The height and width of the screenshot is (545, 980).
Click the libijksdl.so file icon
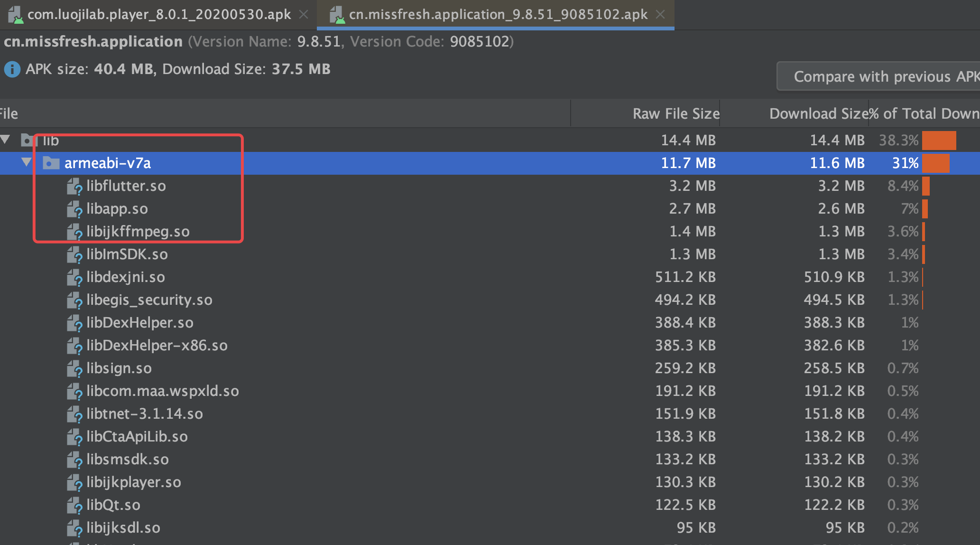coord(74,528)
